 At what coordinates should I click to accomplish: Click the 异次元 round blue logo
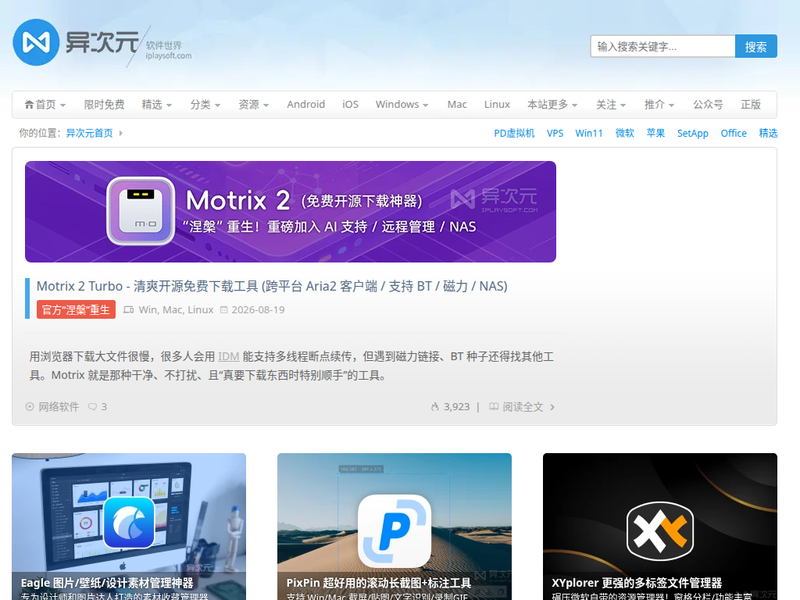pos(36,42)
